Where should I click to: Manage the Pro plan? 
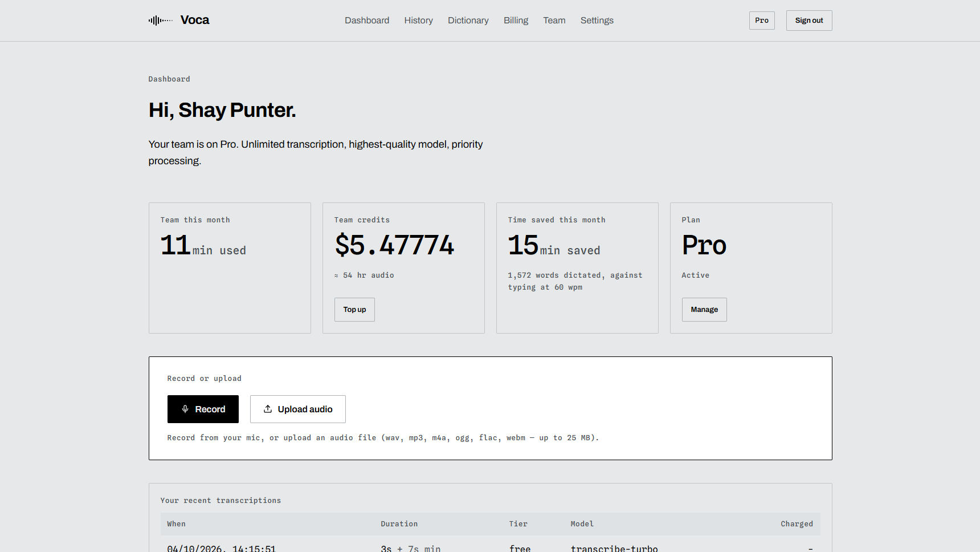tap(704, 310)
